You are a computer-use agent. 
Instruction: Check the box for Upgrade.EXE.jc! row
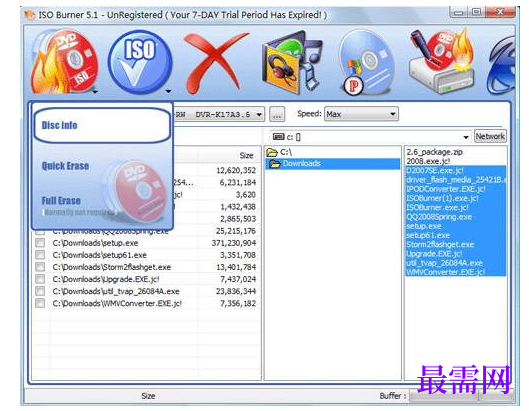coord(40,279)
